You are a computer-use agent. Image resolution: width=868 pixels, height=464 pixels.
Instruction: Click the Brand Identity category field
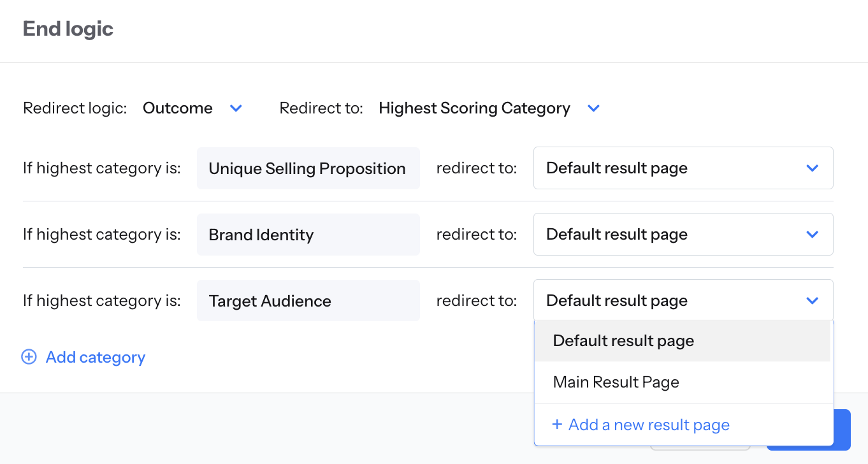pos(308,235)
